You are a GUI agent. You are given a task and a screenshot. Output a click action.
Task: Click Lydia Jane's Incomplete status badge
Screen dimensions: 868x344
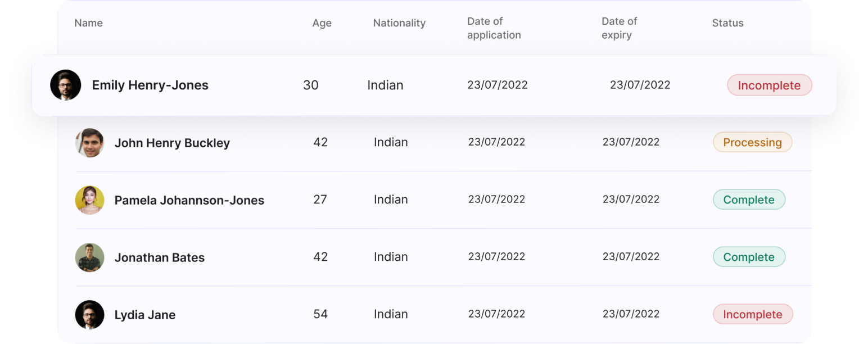752,315
